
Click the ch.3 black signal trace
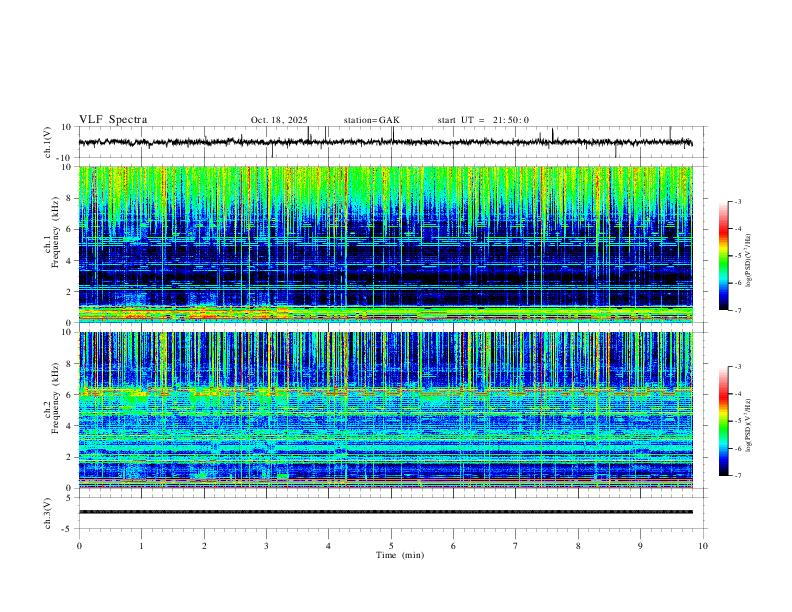(x=385, y=512)
